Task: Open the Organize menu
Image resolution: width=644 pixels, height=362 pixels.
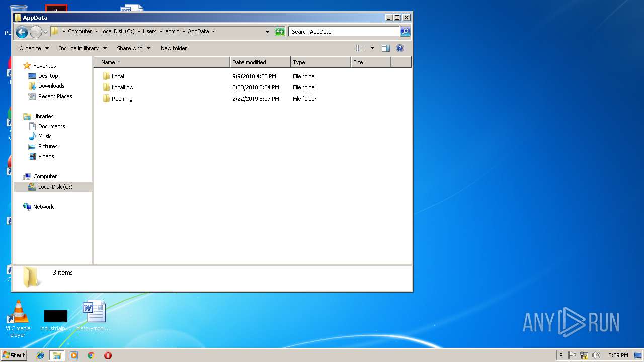Action: pos(34,48)
